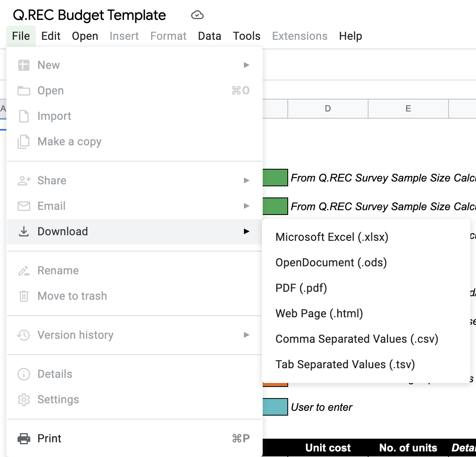Select column D header
Screen dimensions: 476x457
click(328, 109)
